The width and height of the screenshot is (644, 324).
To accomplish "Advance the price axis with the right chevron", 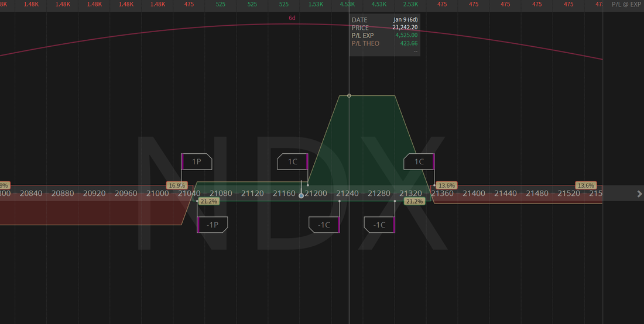I will pyautogui.click(x=639, y=194).
